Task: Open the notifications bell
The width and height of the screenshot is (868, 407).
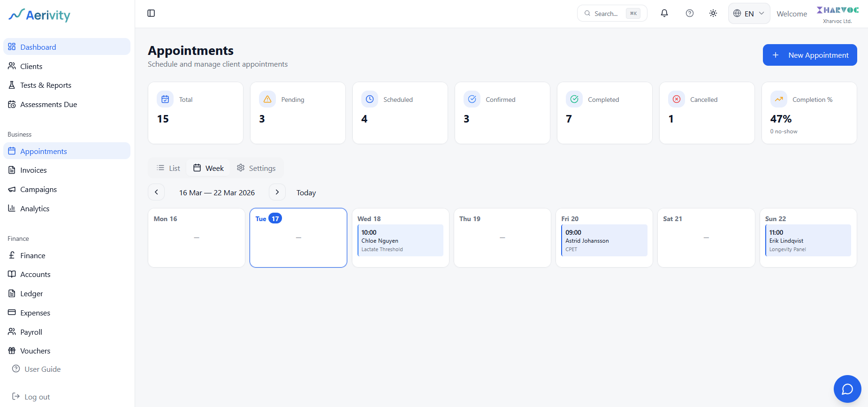Action: pos(664,13)
